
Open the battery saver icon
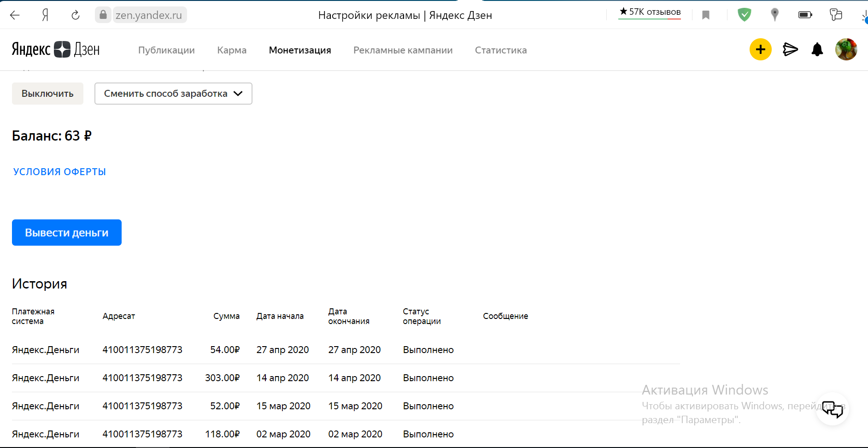805,15
